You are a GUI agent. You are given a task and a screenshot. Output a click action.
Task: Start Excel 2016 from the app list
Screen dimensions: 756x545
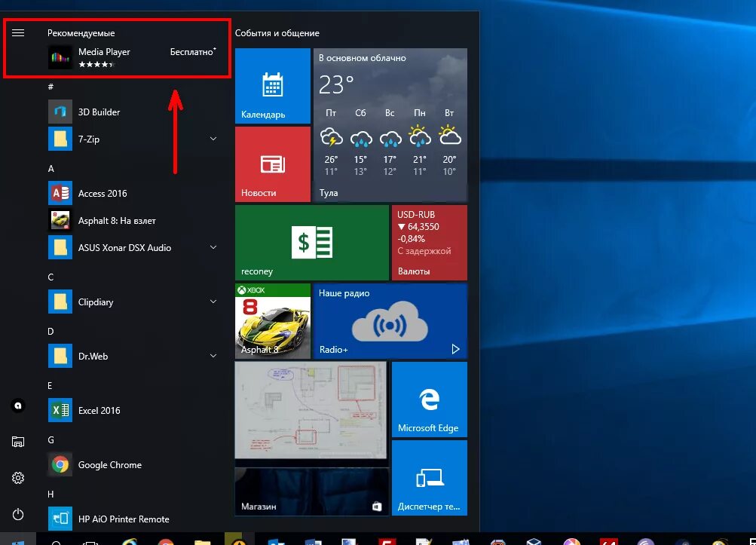133,410
